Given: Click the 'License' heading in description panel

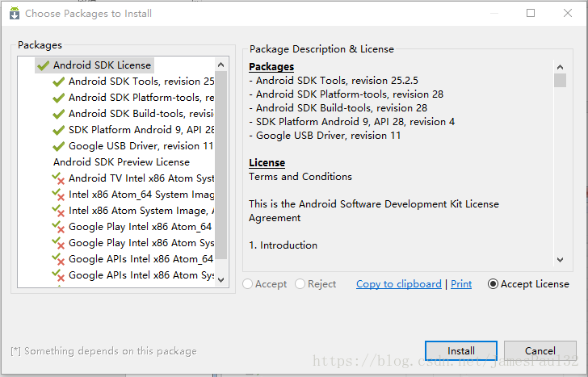Looking at the screenshot, I should 267,162.
